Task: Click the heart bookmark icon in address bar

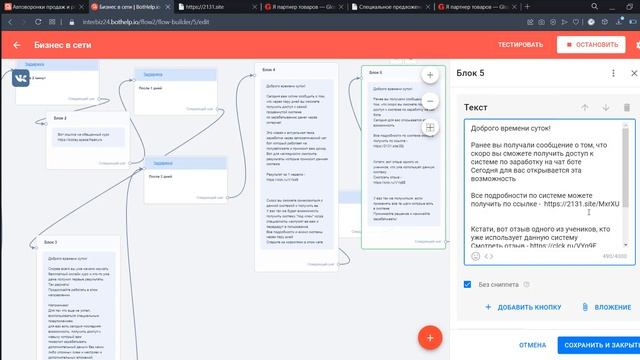Action: pyautogui.click(x=576, y=22)
